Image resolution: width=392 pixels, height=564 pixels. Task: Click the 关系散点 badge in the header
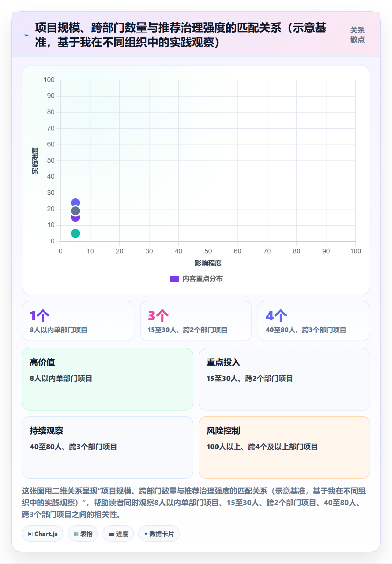click(357, 35)
